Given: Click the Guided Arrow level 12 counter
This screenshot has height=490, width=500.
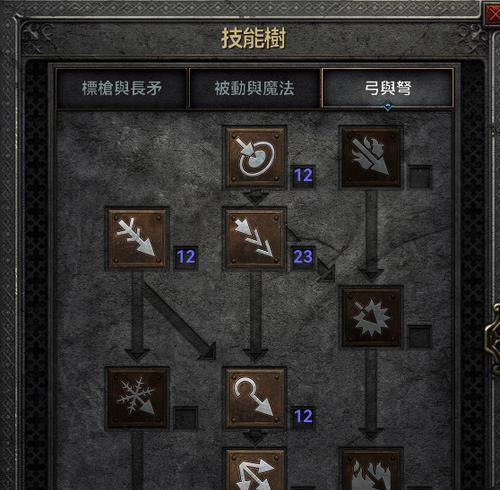Looking at the screenshot, I should click(303, 417).
